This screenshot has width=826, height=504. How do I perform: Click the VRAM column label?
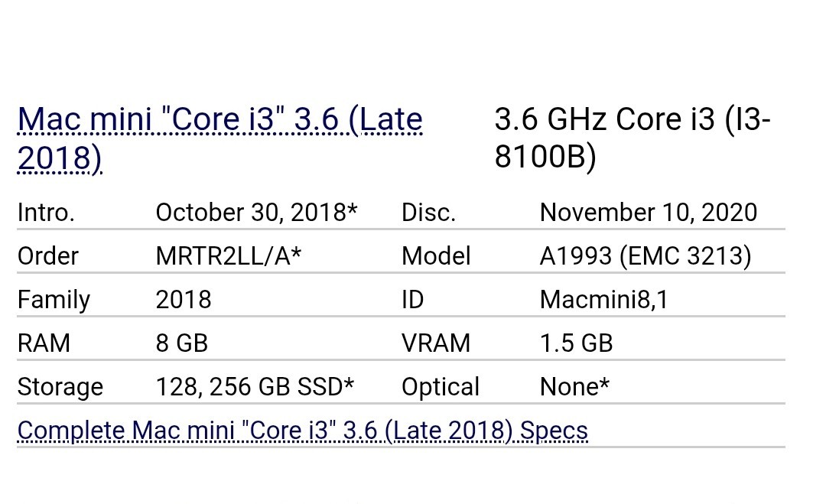(436, 343)
